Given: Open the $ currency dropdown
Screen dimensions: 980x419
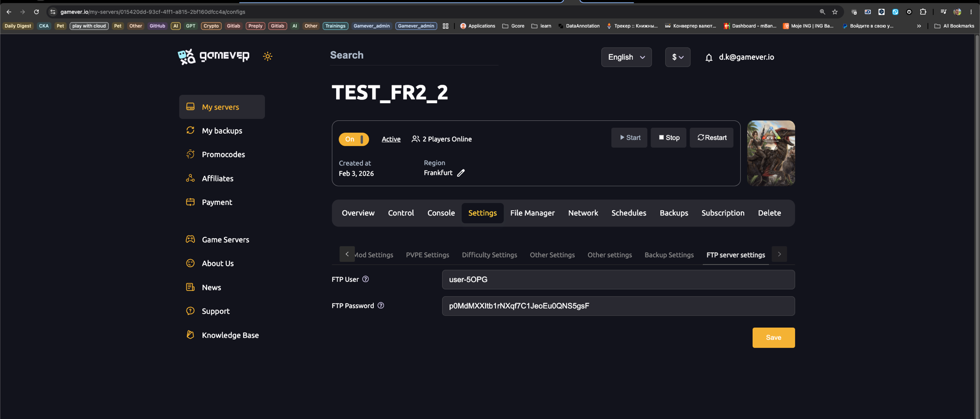Looking at the screenshot, I should [678, 57].
